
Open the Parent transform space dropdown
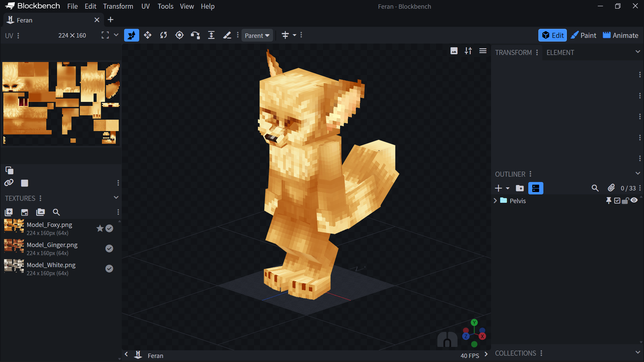[x=257, y=36]
